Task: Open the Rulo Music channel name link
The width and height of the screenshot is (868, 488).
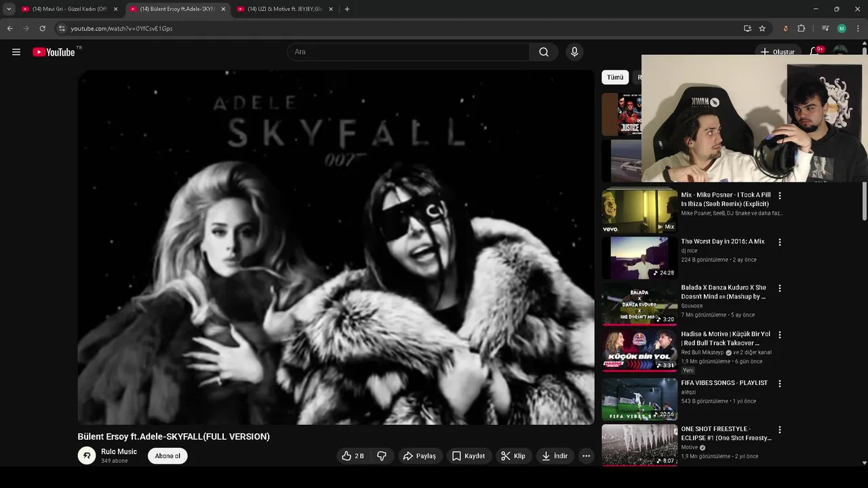Action: click(x=119, y=451)
